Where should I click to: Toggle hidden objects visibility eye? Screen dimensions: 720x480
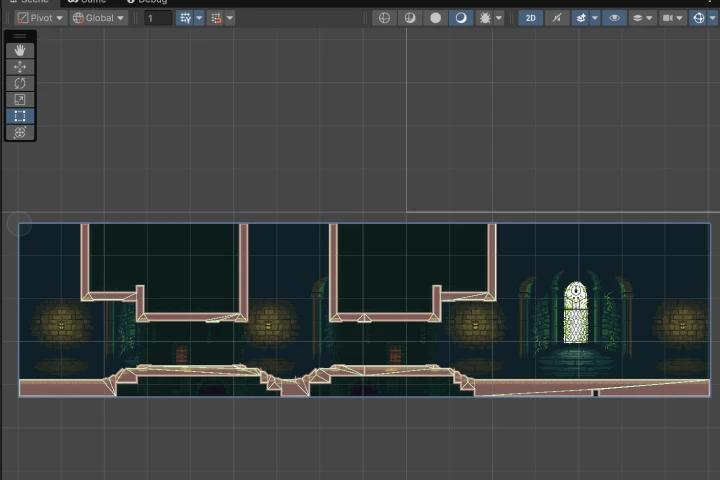(x=614, y=18)
